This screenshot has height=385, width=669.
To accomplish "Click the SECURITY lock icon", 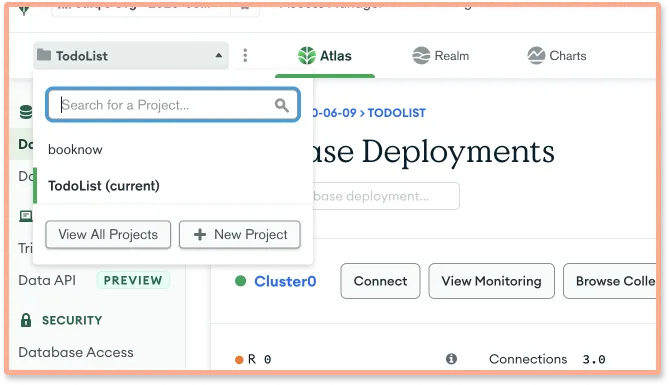I will 26,320.
